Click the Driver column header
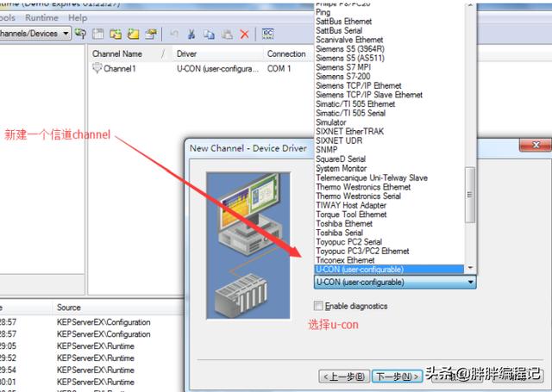Image resolution: width=552 pixels, height=392 pixels. [217, 53]
